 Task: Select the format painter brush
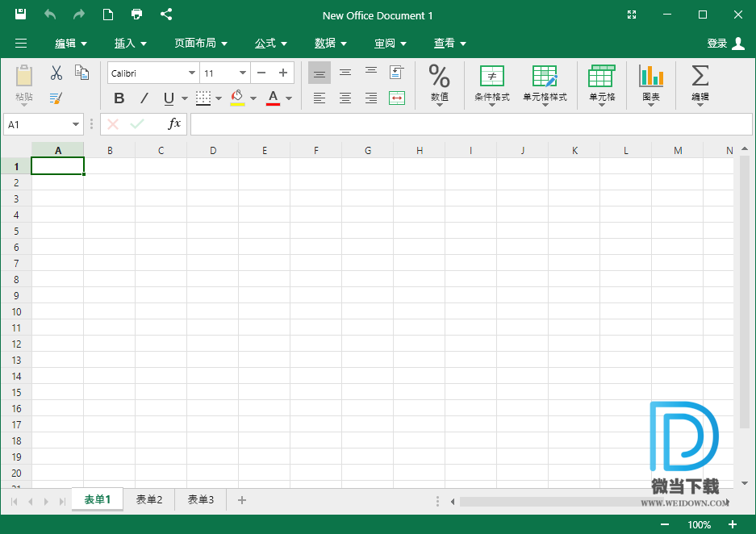[56, 98]
